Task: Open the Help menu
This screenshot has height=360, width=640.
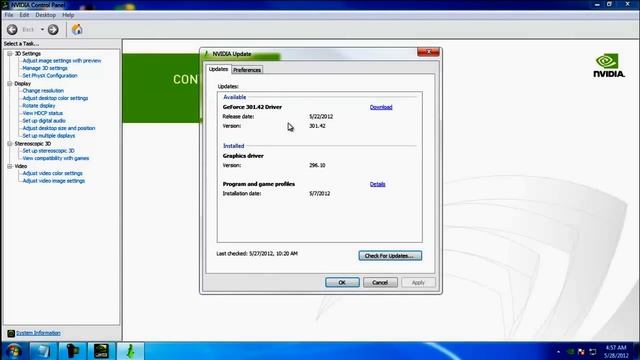Action: [x=68, y=15]
